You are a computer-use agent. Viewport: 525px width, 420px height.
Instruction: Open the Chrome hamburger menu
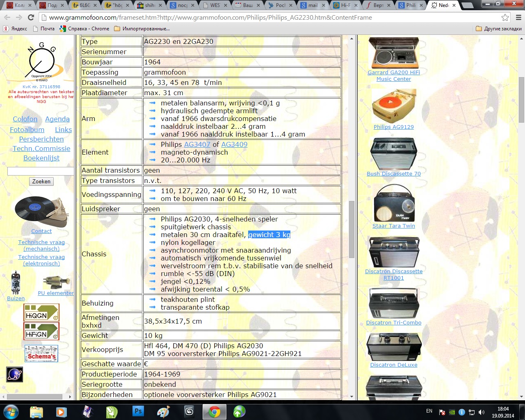(x=518, y=17)
